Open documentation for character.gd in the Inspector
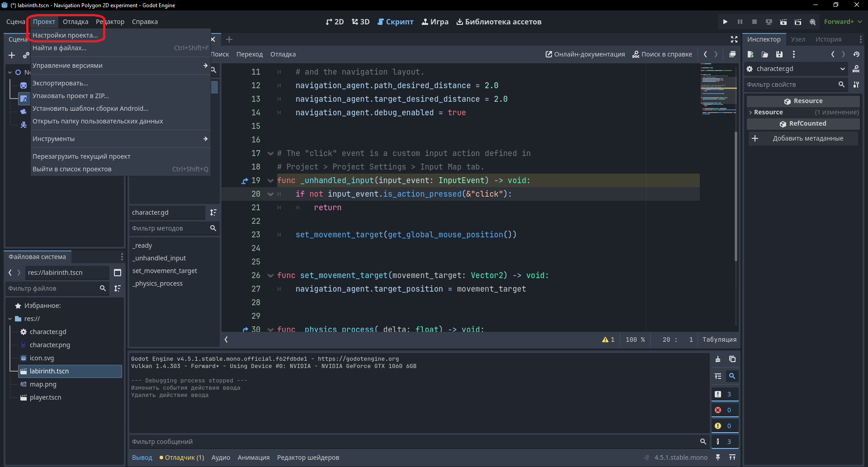The image size is (868, 467). (x=856, y=69)
